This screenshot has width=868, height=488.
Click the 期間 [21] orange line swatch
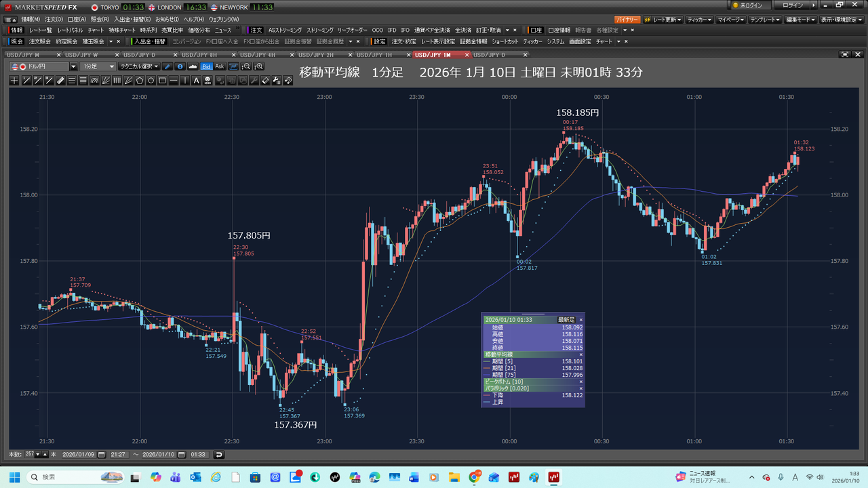[x=486, y=368]
